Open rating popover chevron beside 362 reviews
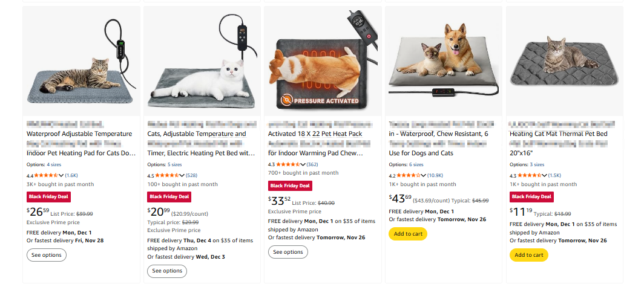The image size is (644, 284). [x=303, y=164]
